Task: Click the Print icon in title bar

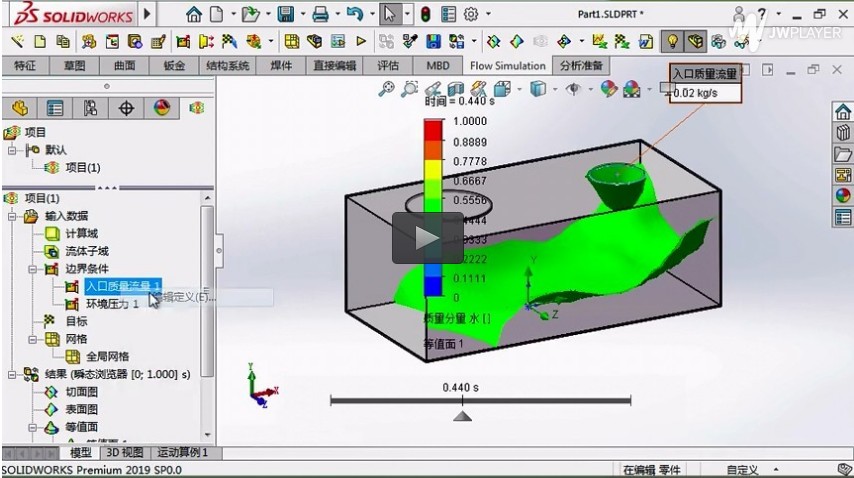Action: (319, 14)
